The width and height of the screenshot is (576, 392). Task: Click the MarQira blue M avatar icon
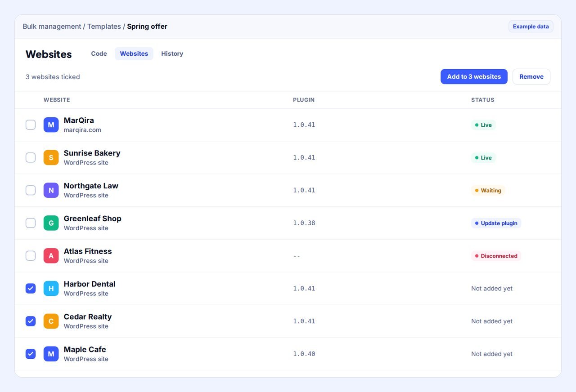click(51, 125)
